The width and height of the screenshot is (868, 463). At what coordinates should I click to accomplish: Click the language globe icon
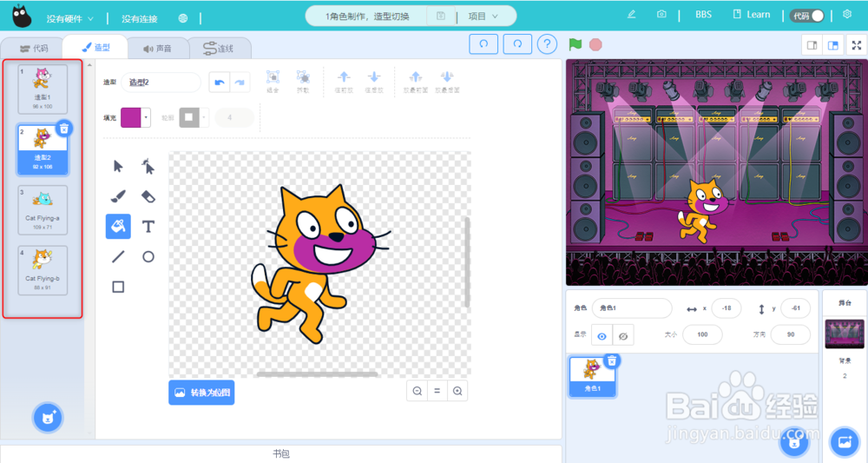click(x=182, y=18)
